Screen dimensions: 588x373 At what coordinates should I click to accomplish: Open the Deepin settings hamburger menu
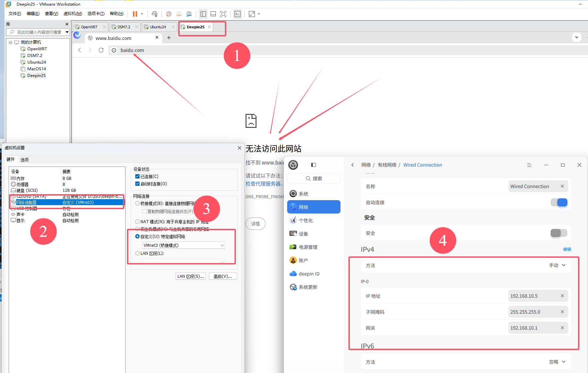pos(529,165)
